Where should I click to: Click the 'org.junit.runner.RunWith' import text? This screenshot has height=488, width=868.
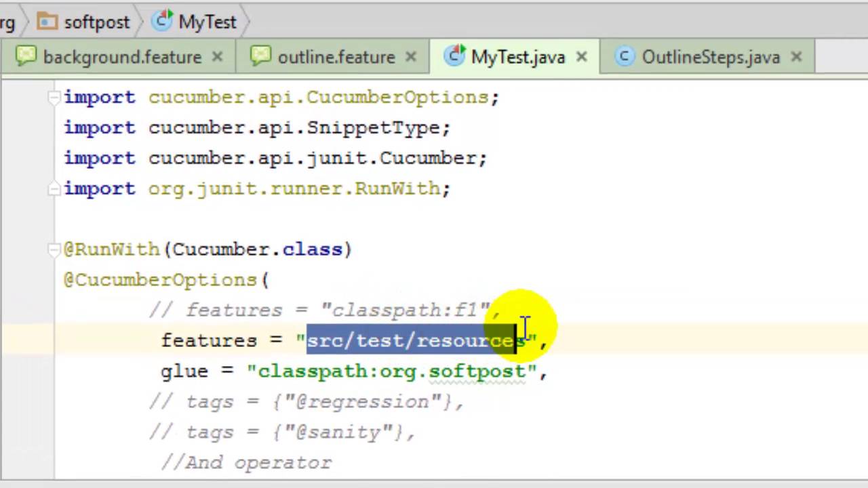(294, 189)
